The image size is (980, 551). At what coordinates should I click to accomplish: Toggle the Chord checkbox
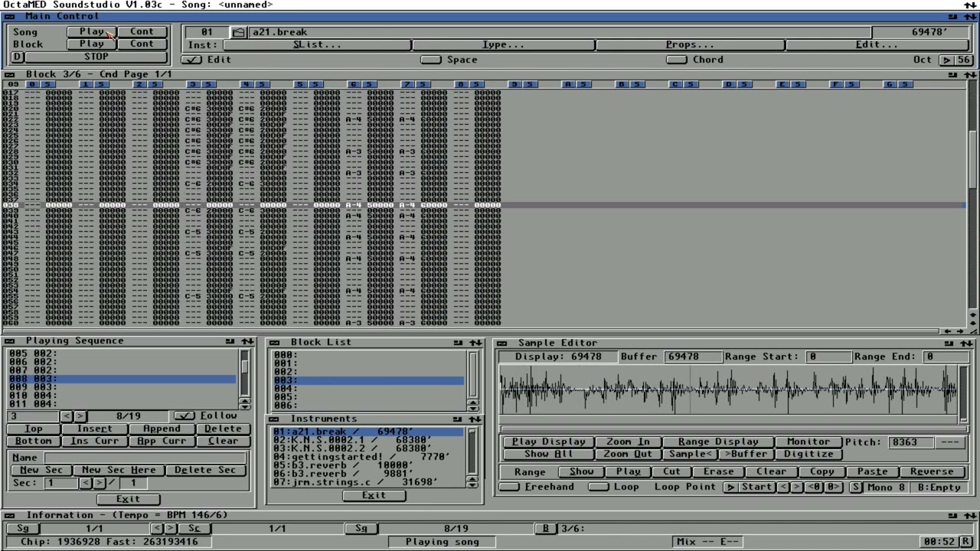click(x=677, y=60)
